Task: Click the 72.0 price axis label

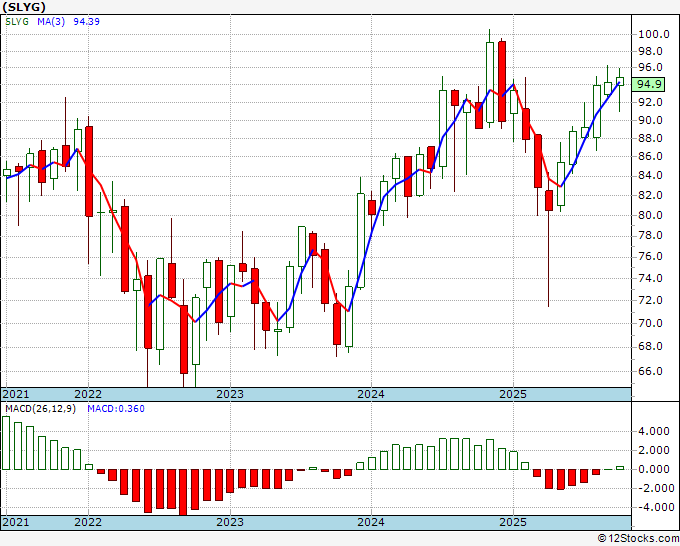Action: [650, 300]
